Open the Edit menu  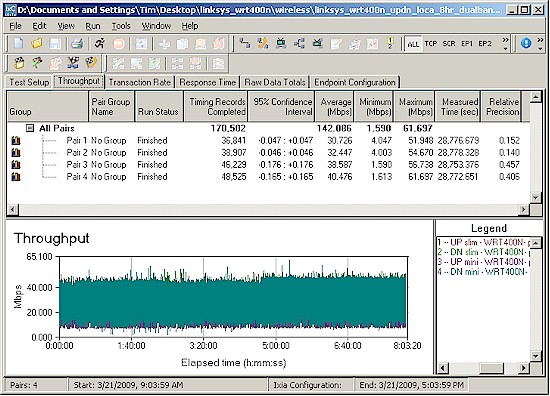(x=39, y=26)
